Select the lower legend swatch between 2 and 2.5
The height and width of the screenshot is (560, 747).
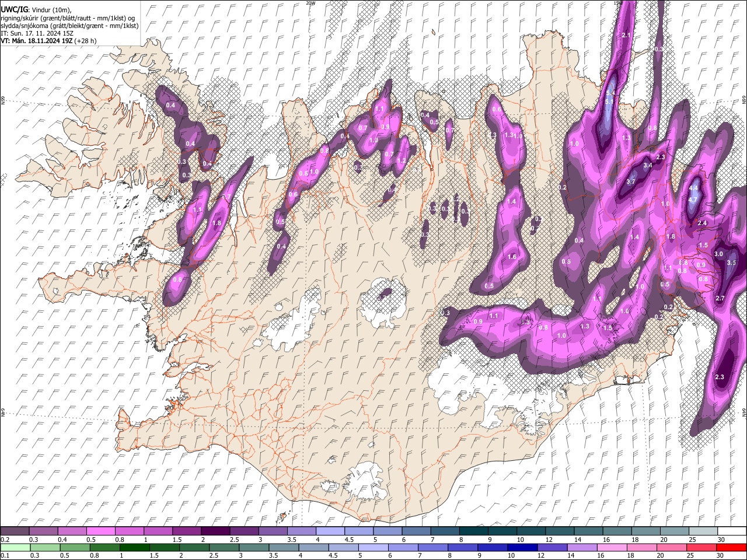194,547
